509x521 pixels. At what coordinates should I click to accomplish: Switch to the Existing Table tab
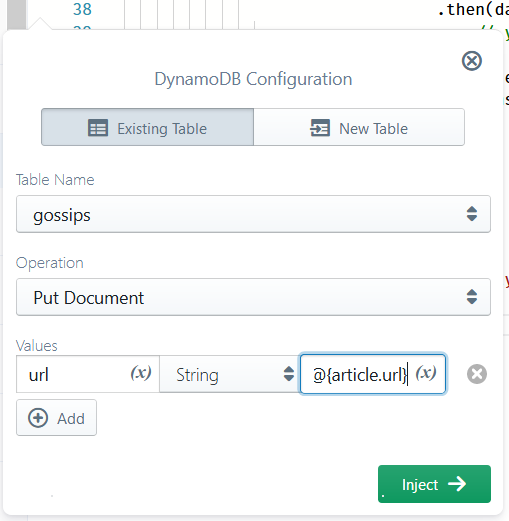[147, 127]
